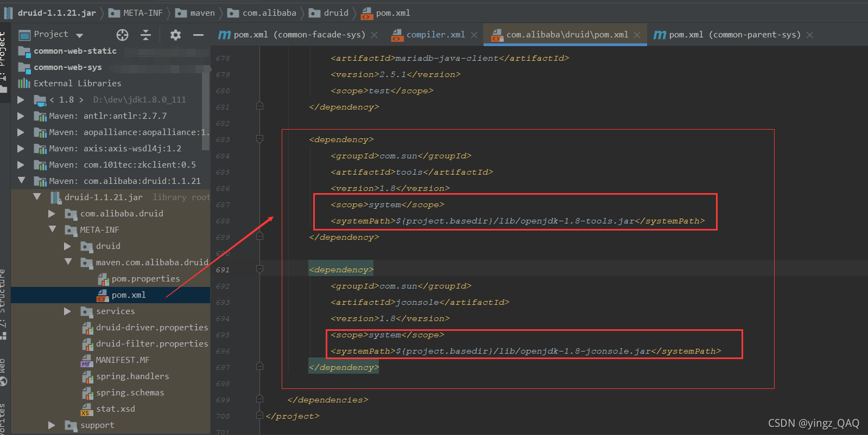Click fold marker at line 681
The image size is (868, 435).
[x=260, y=106]
